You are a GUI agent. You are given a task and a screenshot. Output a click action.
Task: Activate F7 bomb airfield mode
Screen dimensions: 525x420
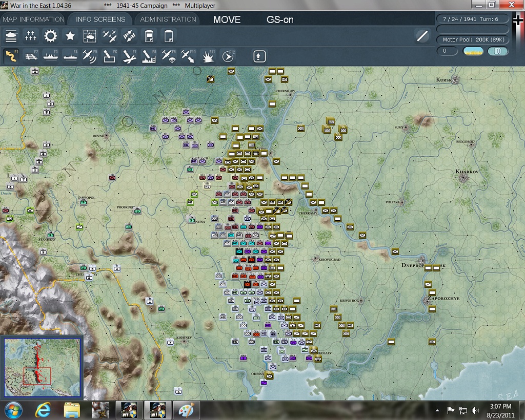tap(129, 56)
